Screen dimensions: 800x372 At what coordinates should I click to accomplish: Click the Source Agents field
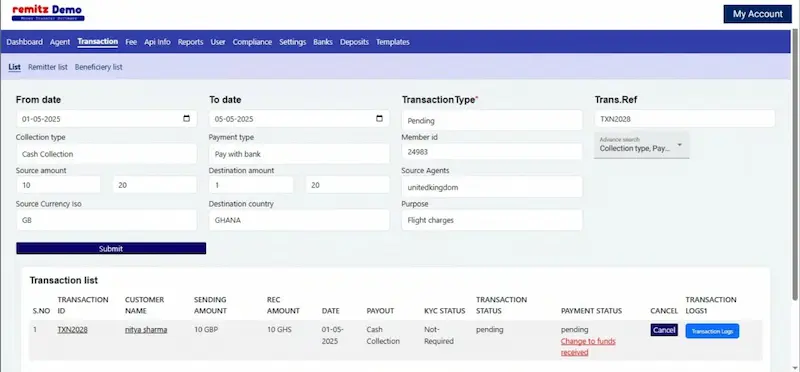tap(492, 187)
